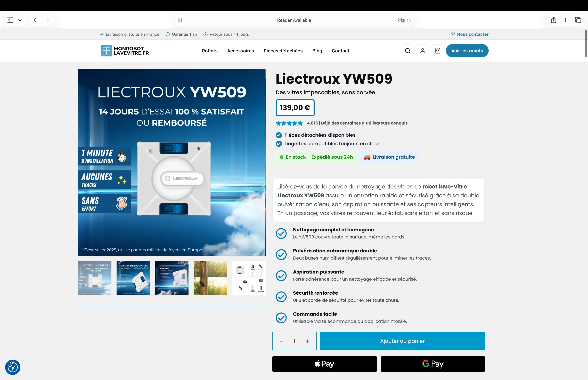Show the tab overview
The image size is (588, 380).
(x=578, y=20)
